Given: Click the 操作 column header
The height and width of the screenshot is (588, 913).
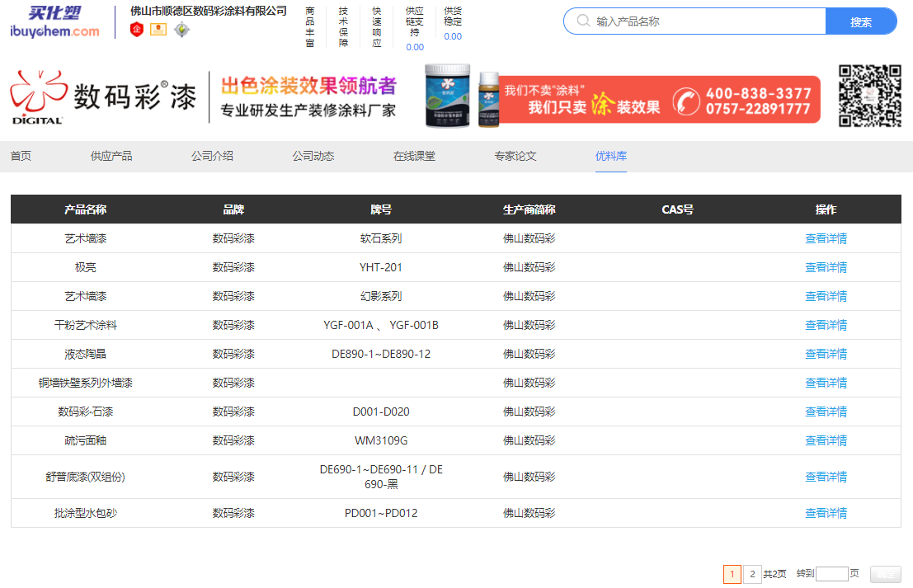Looking at the screenshot, I should point(826,209).
